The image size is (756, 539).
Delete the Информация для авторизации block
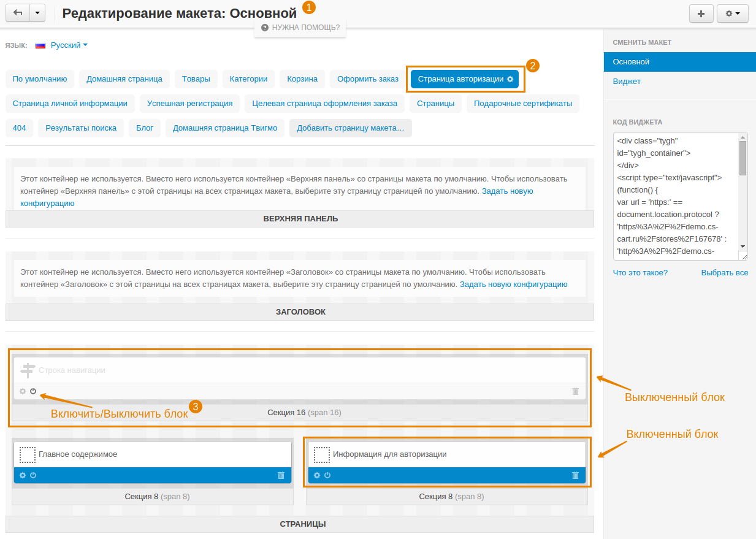coord(575,475)
